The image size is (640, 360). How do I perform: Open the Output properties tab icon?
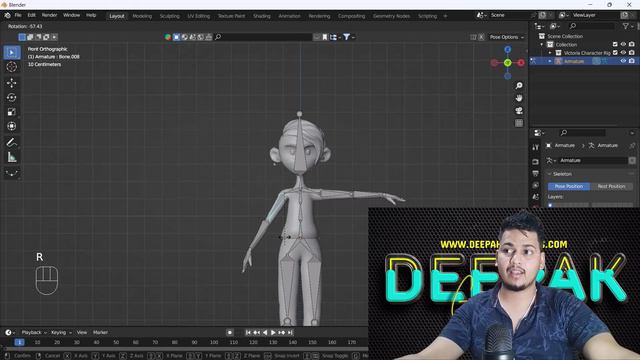click(536, 173)
